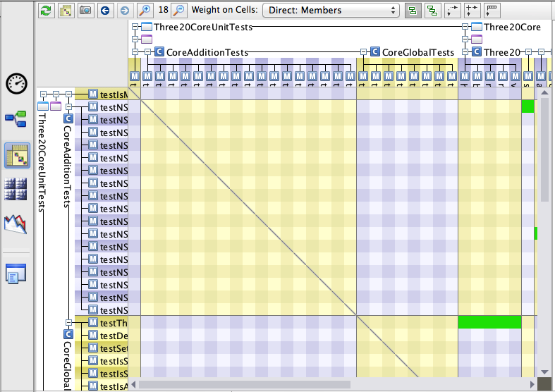Click the CoreGlobalTests label in the column header
This screenshot has width=555, height=392.
(418, 52)
